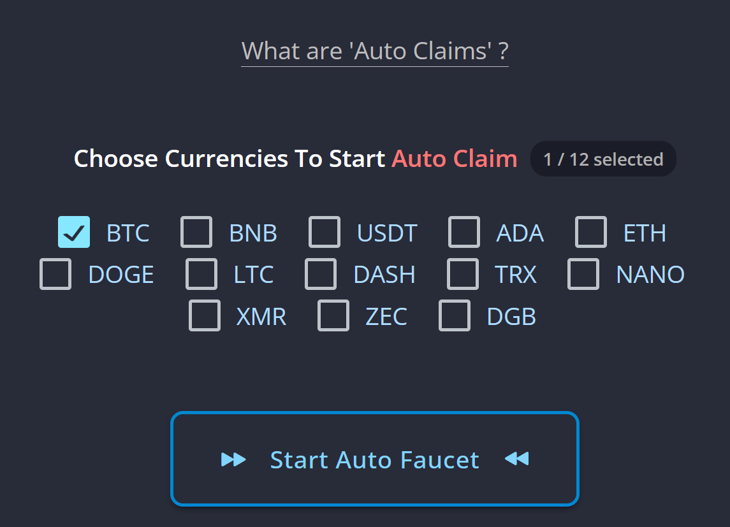Tick the XMR checkbox
Viewport: 730px width, 527px height.
pos(205,316)
